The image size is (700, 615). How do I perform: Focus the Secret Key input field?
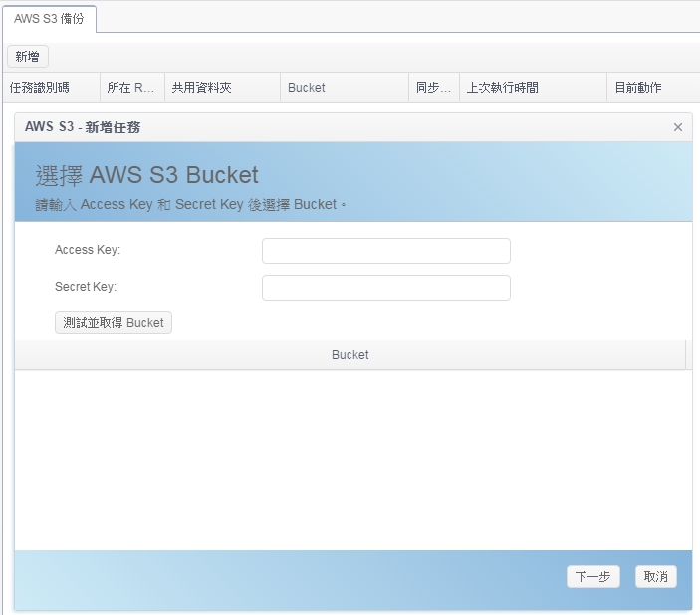[386, 288]
